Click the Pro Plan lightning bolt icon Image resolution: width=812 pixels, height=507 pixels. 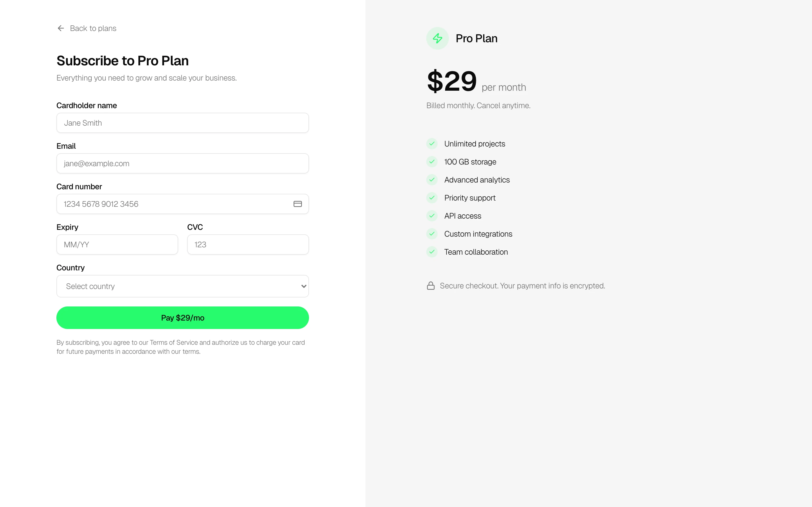click(437, 38)
